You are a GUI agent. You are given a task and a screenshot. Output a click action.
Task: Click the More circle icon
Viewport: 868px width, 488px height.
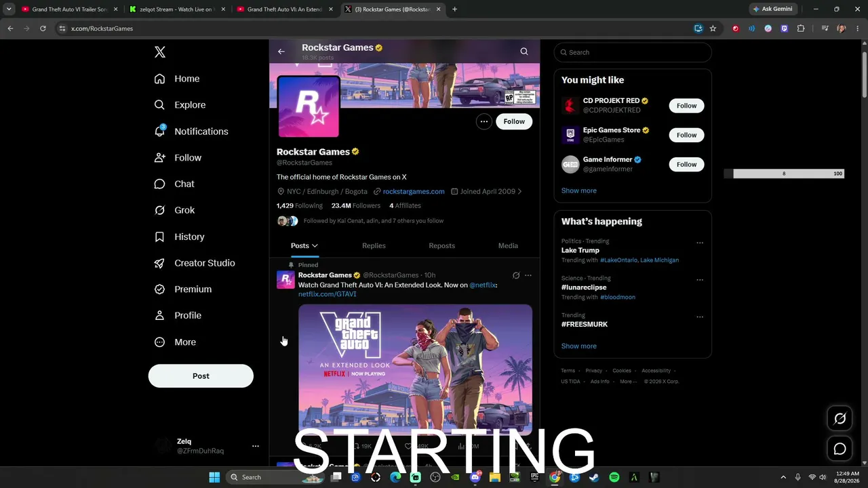tap(160, 342)
